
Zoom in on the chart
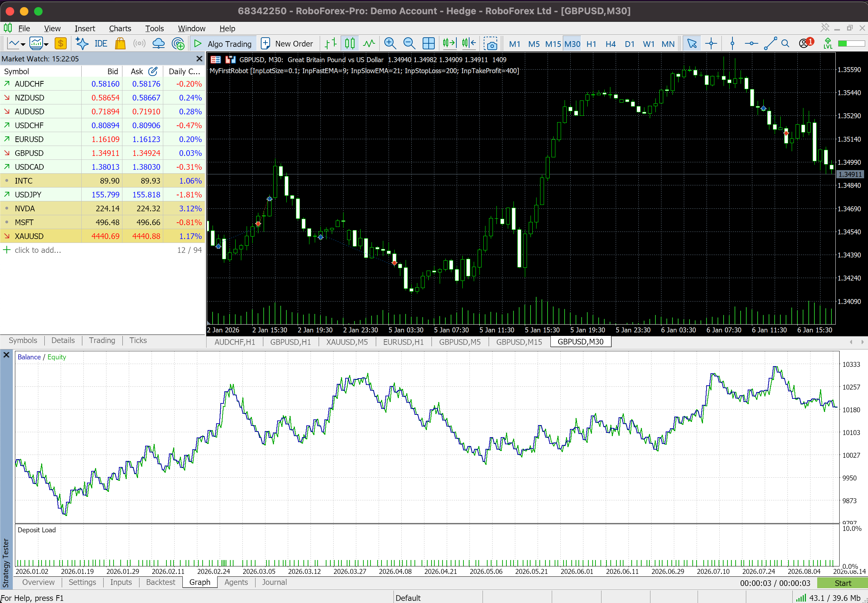click(390, 43)
